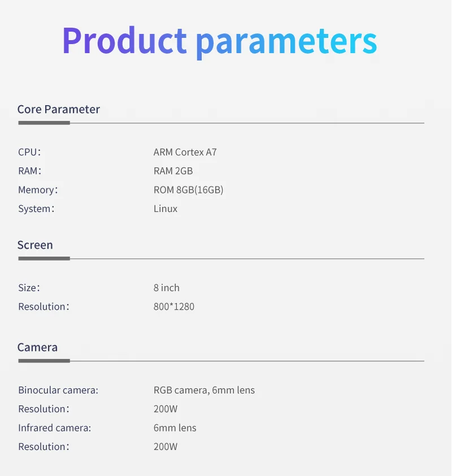Image resolution: width=452 pixels, height=476 pixels.
Task: Select the infrared camera's 6mm lens value
Action: click(x=175, y=428)
